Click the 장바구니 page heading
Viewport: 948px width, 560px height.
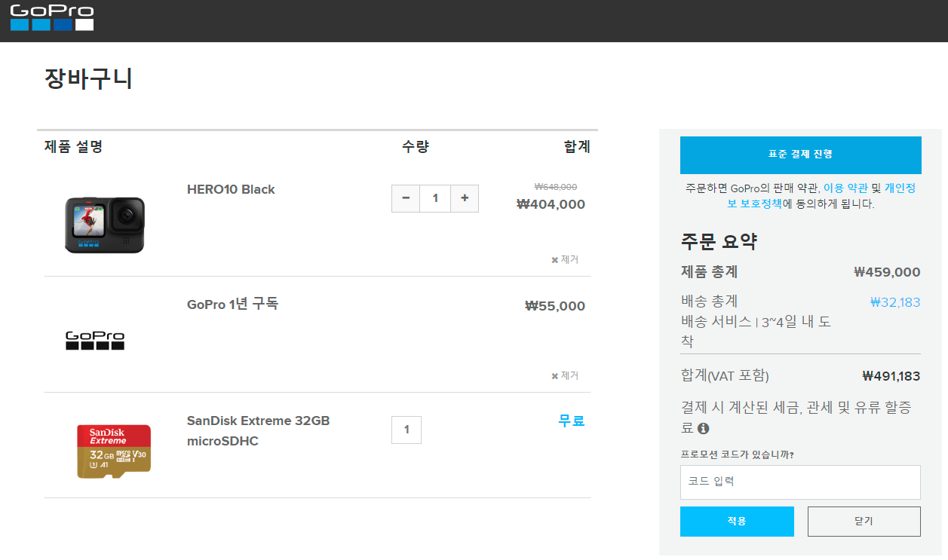(88, 79)
